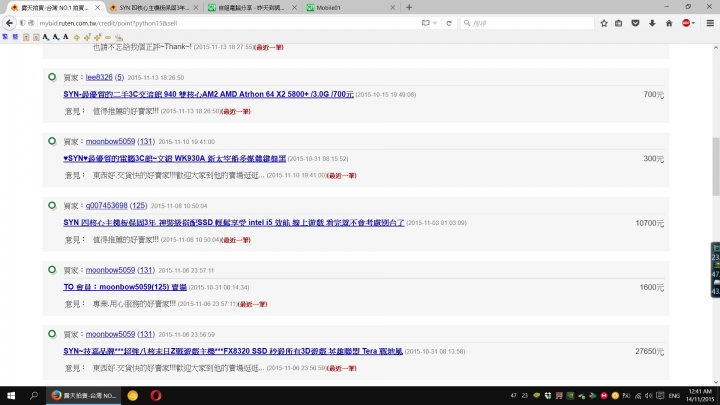Viewport: 720px width, 405px height.
Task: Open the AMD Athlon 64 X2 5800+ item link
Action: pos(208,94)
